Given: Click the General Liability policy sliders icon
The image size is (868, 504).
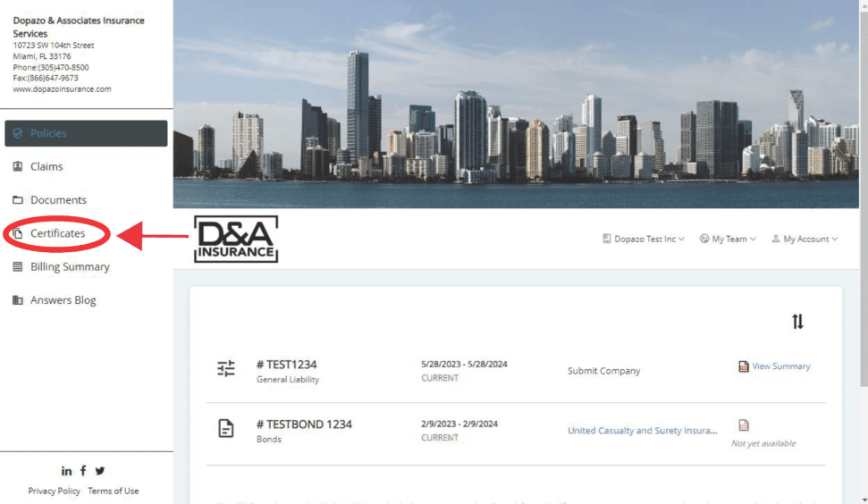Looking at the screenshot, I should pyautogui.click(x=226, y=368).
